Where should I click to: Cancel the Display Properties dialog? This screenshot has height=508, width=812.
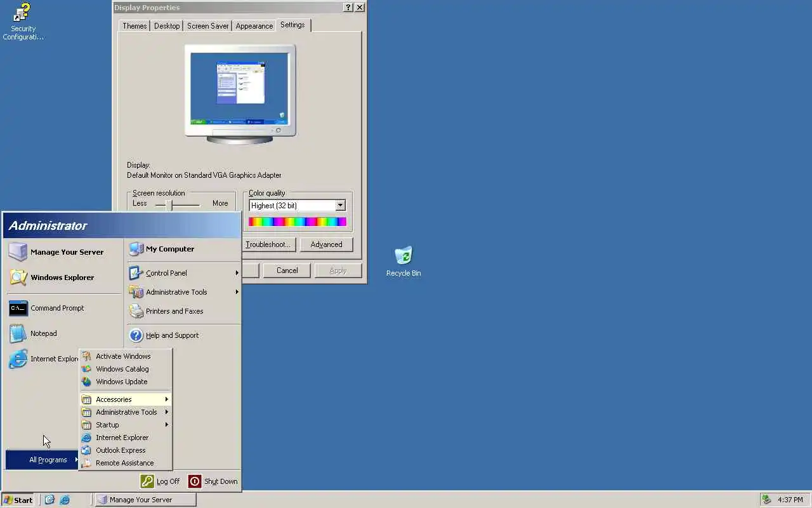tap(287, 271)
